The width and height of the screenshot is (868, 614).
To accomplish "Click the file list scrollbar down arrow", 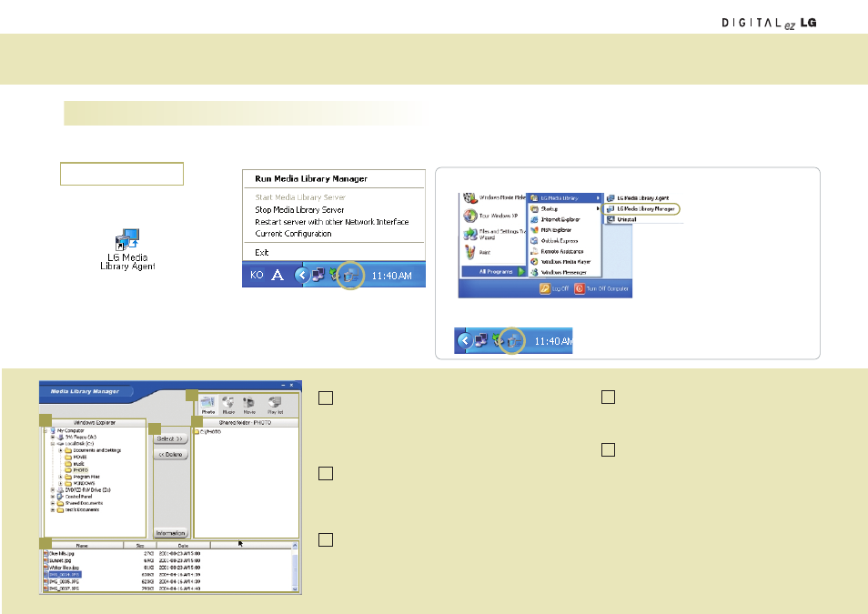I will (295, 589).
